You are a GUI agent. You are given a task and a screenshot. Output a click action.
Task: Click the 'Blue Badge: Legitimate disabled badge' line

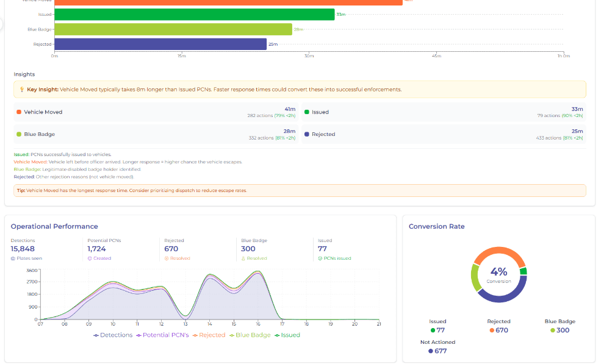tap(77, 170)
